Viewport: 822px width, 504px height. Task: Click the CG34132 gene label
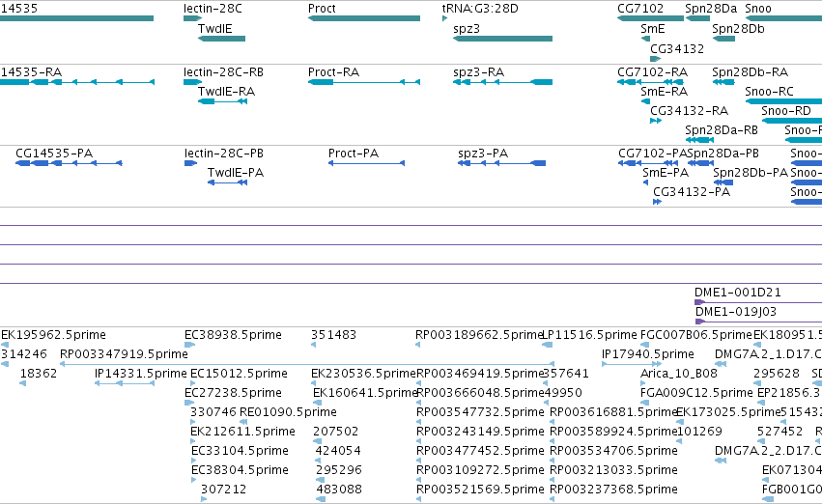677,48
